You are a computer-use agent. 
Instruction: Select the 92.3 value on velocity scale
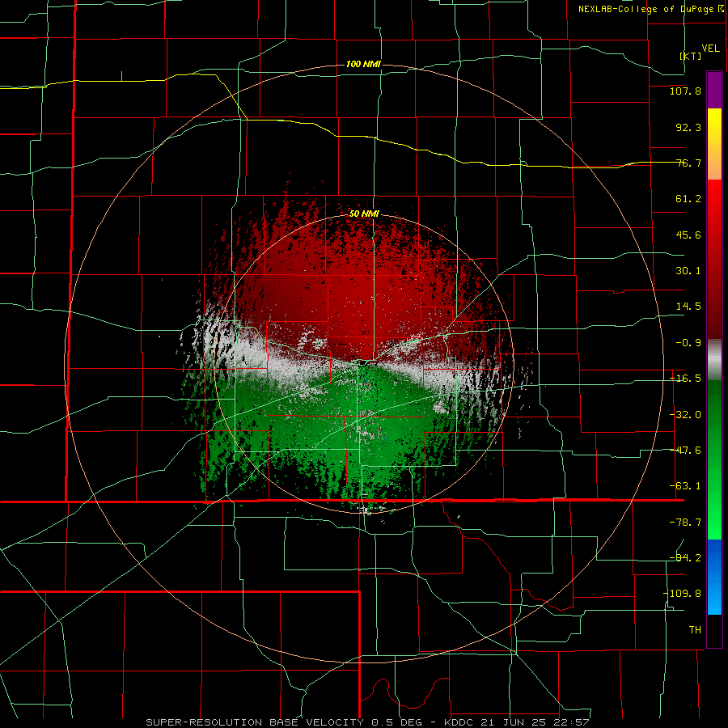(x=688, y=127)
